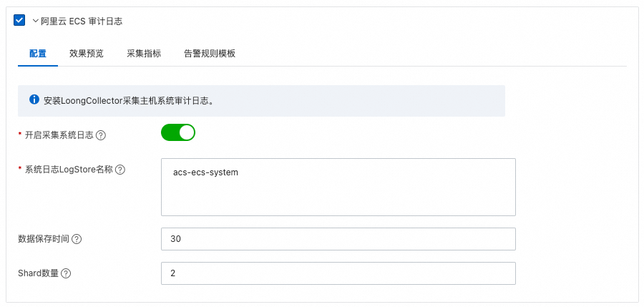Focus the acs-ecs-system LogStore name text area

(338, 187)
